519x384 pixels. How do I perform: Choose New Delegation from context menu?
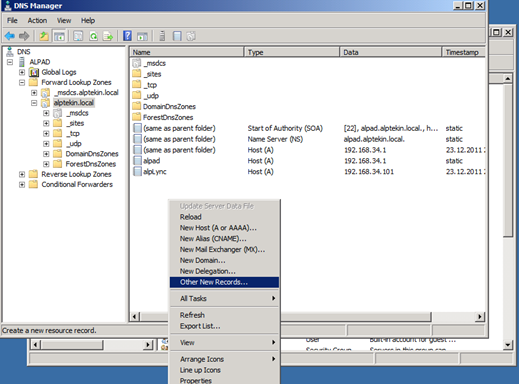(x=224, y=271)
